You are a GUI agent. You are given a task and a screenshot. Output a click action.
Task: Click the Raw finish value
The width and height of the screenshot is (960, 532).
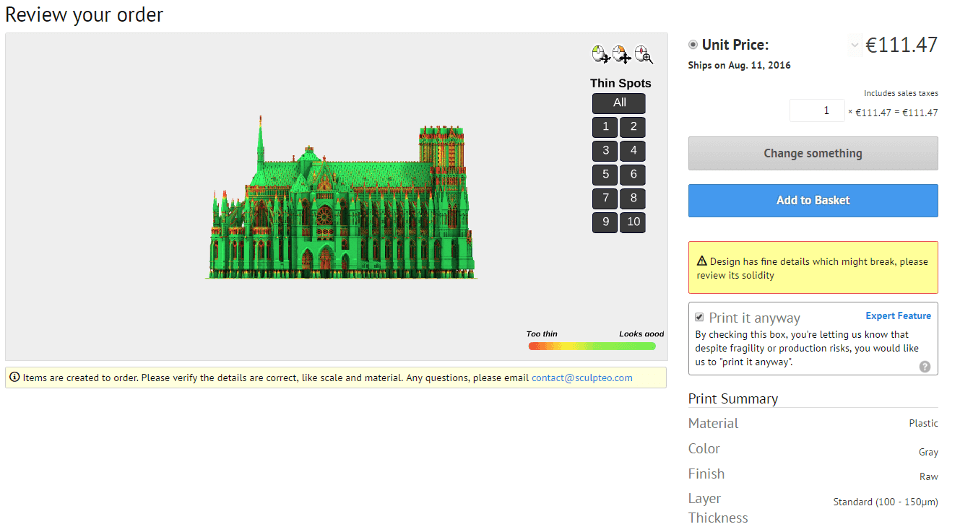pyautogui.click(x=929, y=476)
